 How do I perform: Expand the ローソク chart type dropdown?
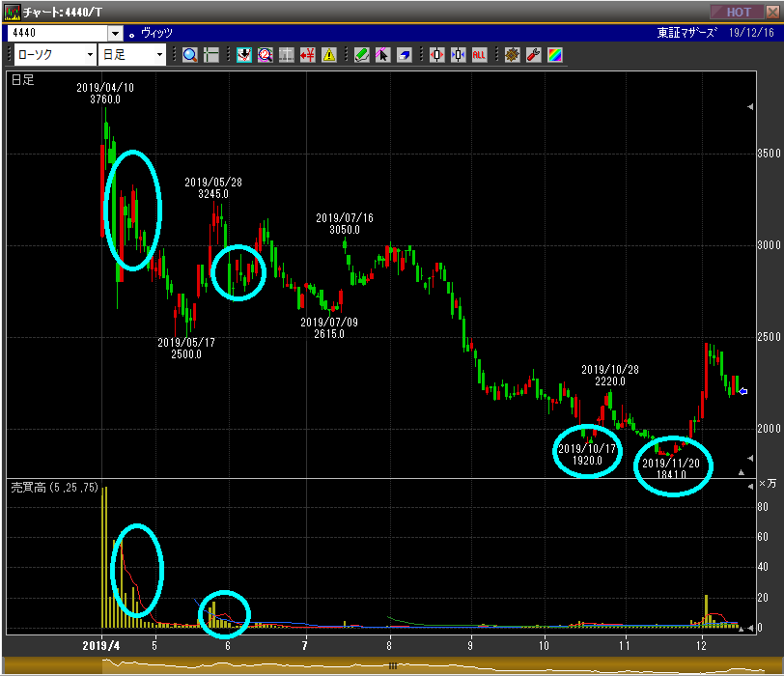(x=90, y=55)
